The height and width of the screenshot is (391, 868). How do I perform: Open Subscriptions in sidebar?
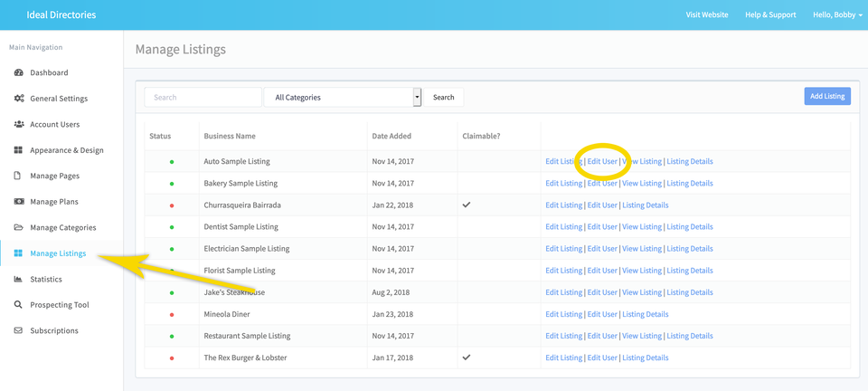click(x=54, y=330)
